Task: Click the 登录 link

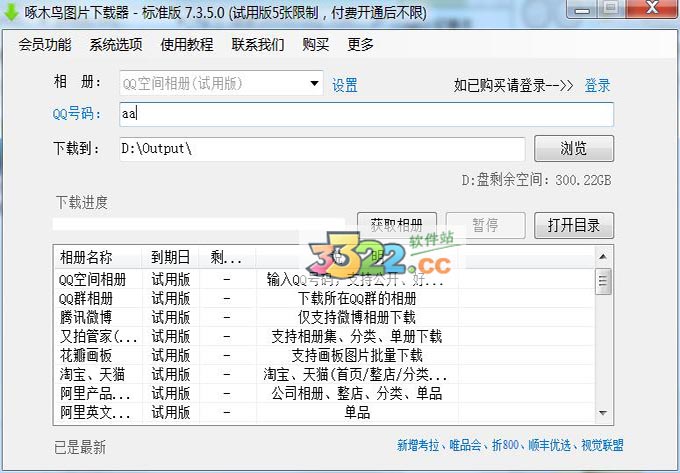Action: (597, 85)
